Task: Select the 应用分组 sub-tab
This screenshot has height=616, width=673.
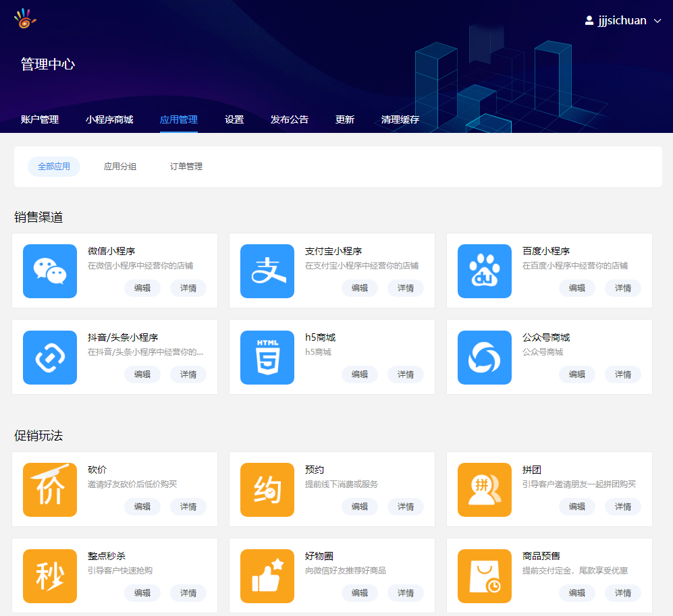Action: [x=120, y=167]
